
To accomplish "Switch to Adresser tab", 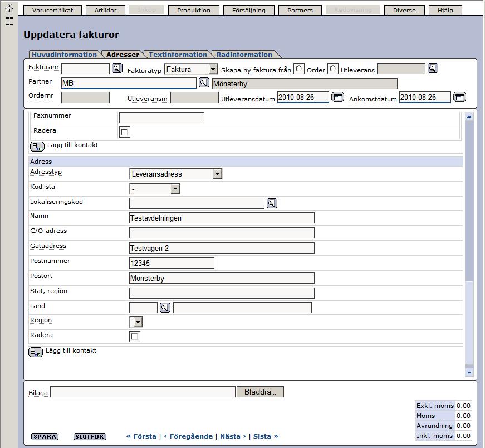I will [x=123, y=55].
